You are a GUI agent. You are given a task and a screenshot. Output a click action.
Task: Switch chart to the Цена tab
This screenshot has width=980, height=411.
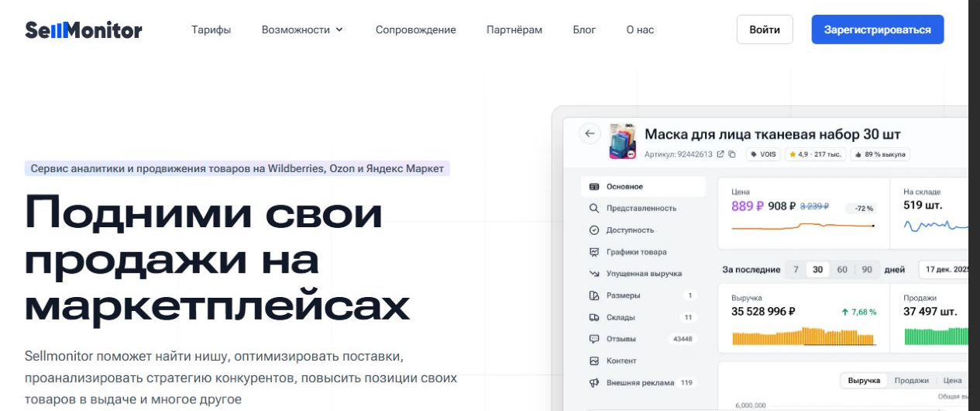point(952,381)
